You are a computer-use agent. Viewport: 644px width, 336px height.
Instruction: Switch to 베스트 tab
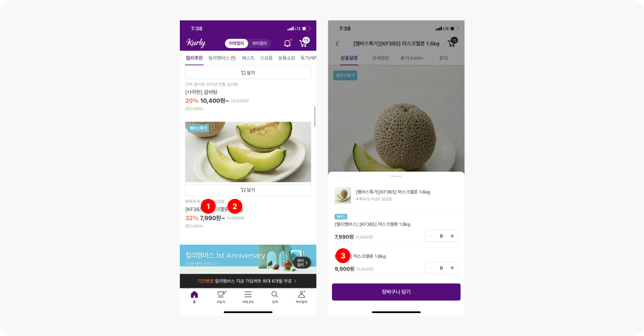pyautogui.click(x=248, y=58)
